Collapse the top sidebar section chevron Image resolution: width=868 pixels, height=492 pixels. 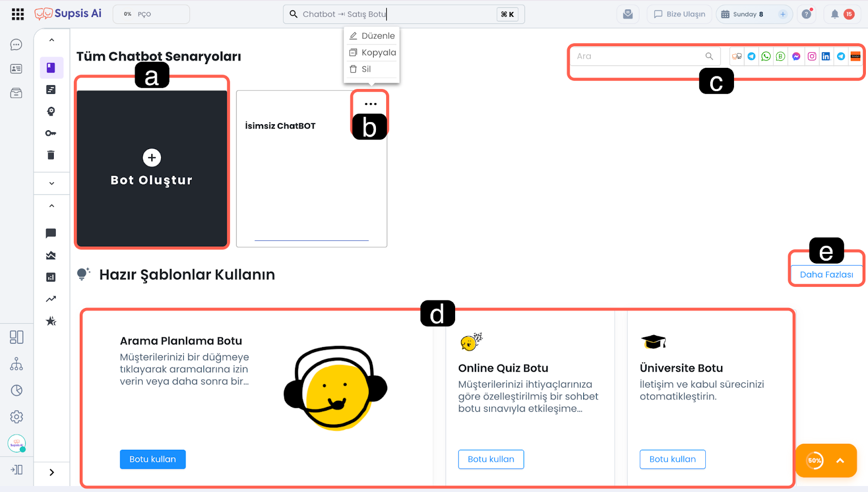coord(52,40)
